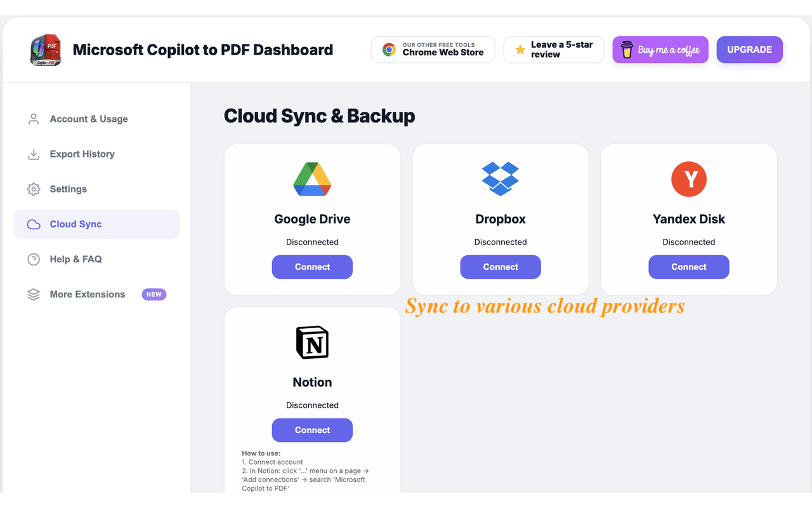The width and height of the screenshot is (812, 508).
Task: Click the Microsoft Copilot to PDF Dashboard title
Action: [x=203, y=50]
